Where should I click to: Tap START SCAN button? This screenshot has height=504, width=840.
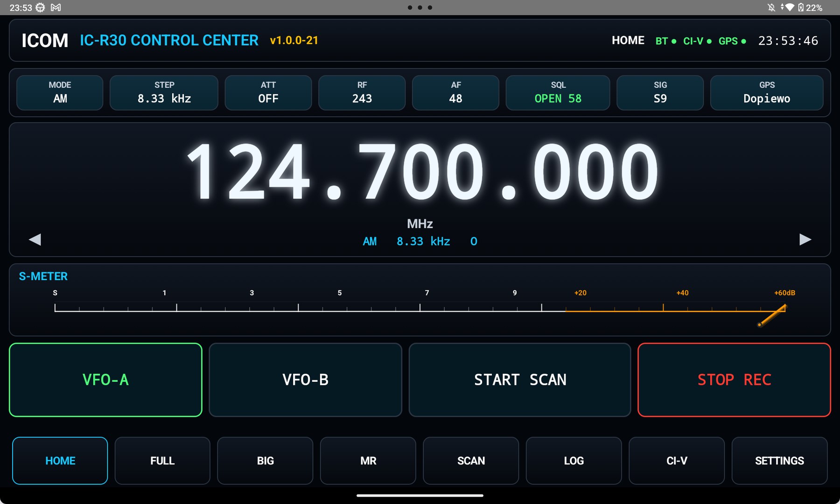point(520,380)
